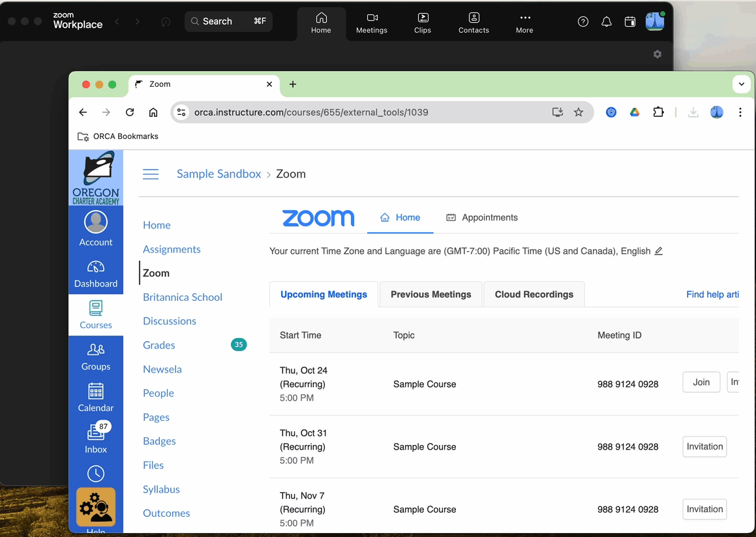
Task: Click install app icon in address bar
Action: (x=557, y=112)
